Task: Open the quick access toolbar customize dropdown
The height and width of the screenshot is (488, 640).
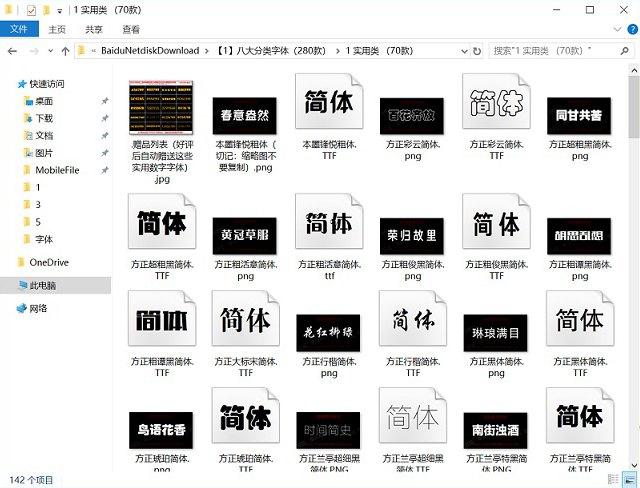Action: 60,11
